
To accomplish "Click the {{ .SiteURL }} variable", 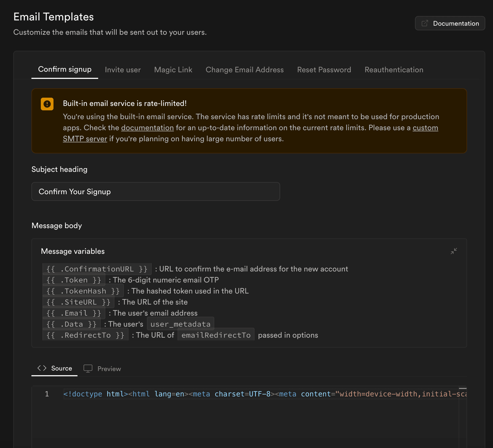I will 78,302.
